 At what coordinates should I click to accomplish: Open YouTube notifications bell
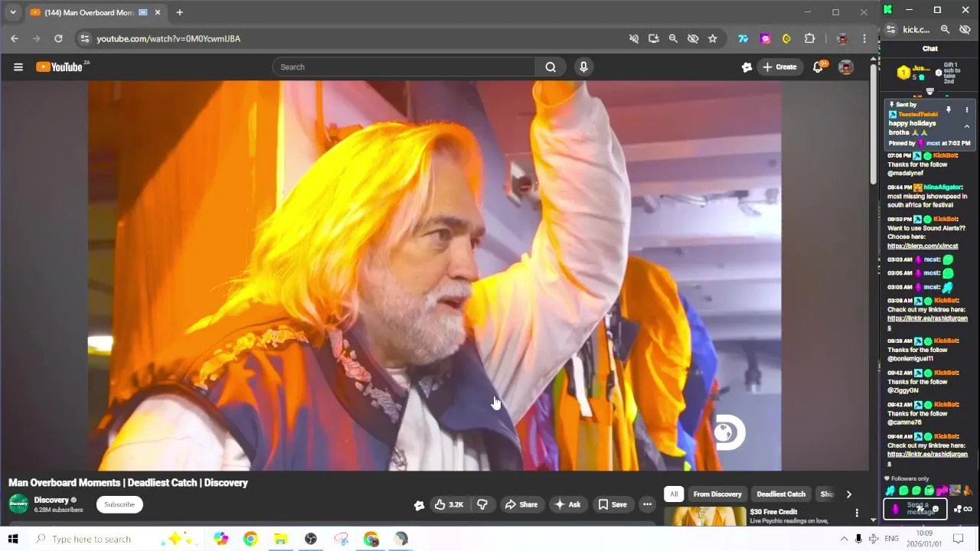(818, 67)
